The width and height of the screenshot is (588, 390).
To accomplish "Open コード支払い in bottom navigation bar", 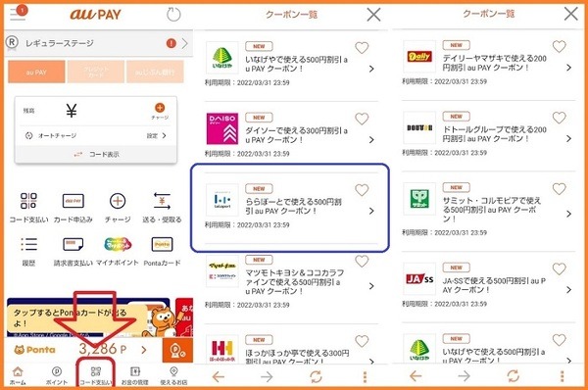I will 96,375.
